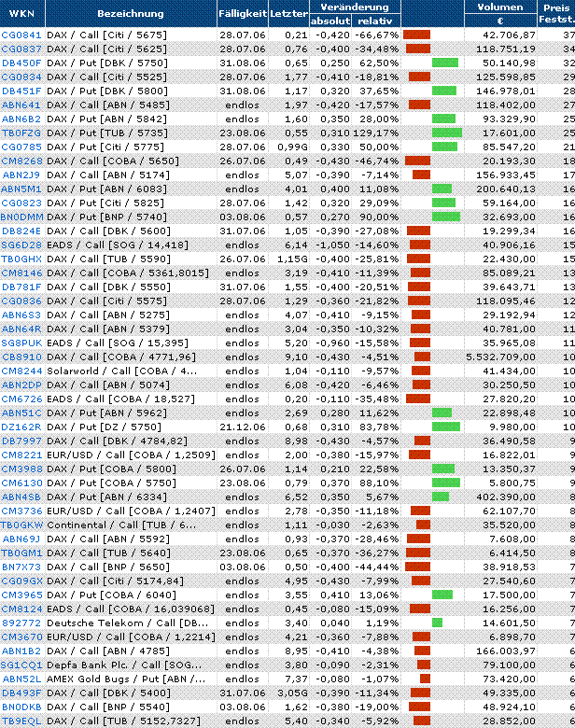Select the volume value 5.532.709,00
This screenshot has height=728, width=575.
pos(500,357)
